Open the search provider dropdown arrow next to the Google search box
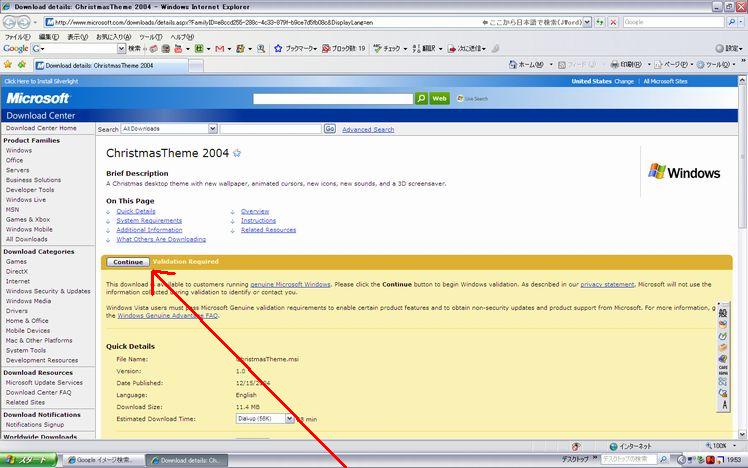This screenshot has height=468, width=748. (x=743, y=22)
